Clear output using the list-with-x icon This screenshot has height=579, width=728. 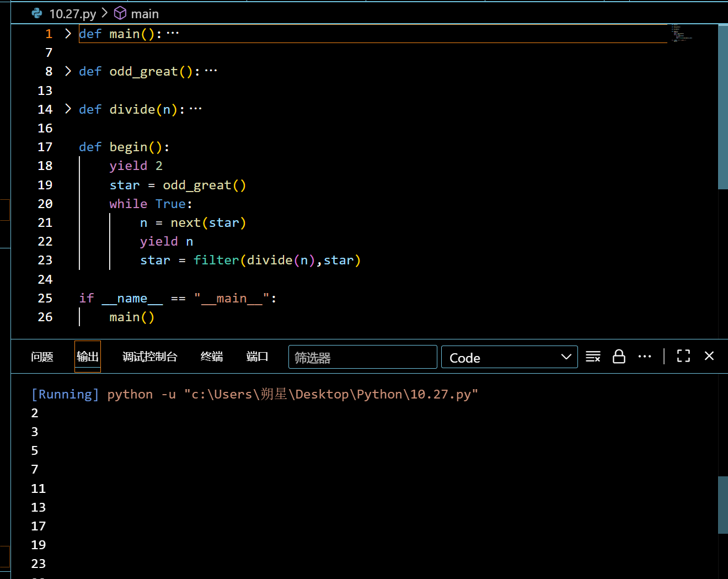coord(593,357)
